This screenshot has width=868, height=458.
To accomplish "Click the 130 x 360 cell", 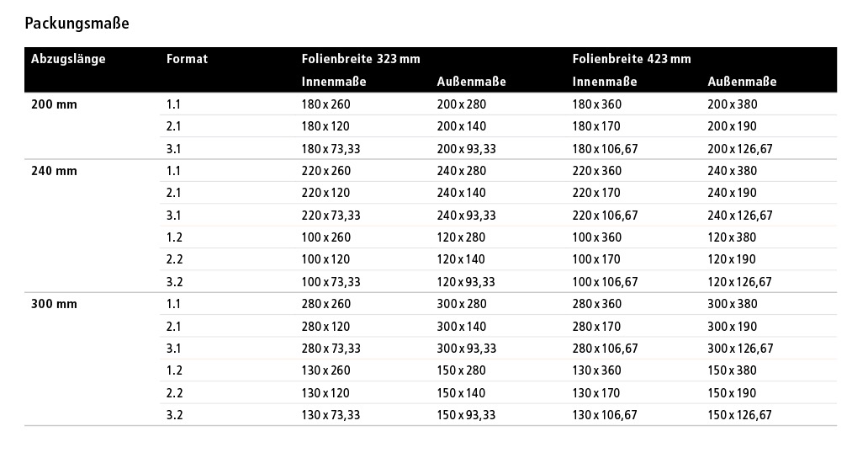I will [x=597, y=370].
